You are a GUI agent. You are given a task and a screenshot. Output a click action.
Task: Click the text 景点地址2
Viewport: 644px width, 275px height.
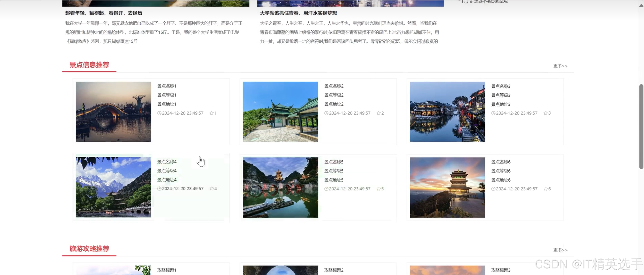coord(334,104)
